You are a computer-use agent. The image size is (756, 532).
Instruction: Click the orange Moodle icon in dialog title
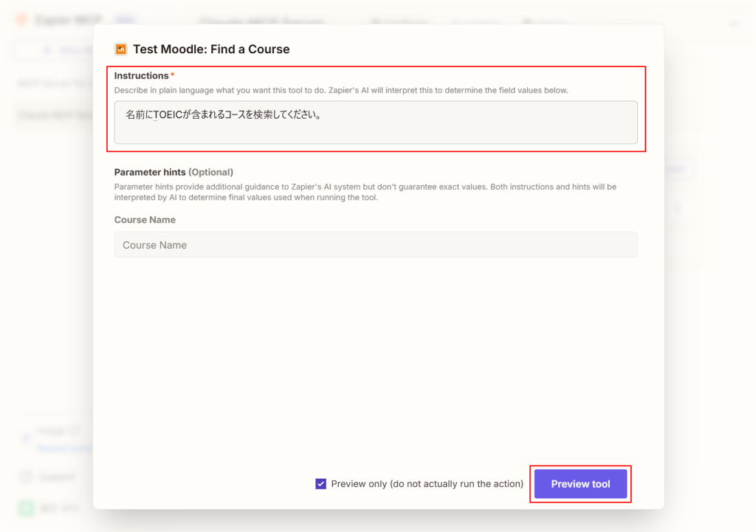[121, 49]
